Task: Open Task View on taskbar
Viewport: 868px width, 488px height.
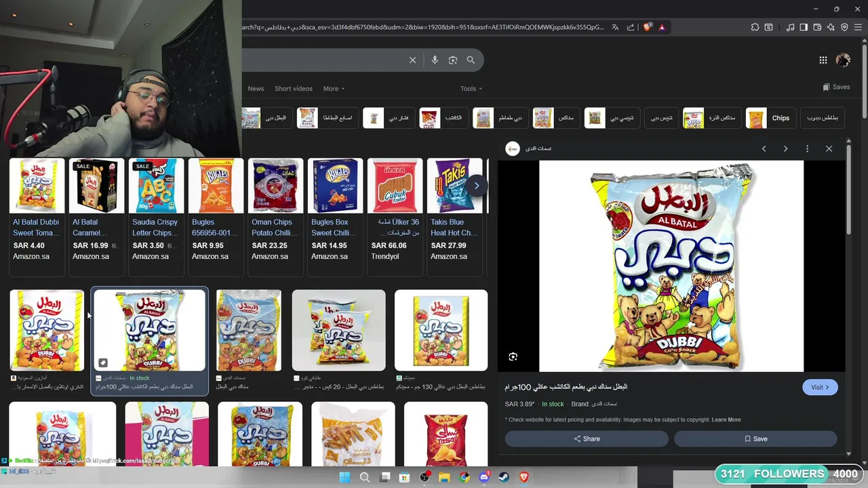Action: 385,477
